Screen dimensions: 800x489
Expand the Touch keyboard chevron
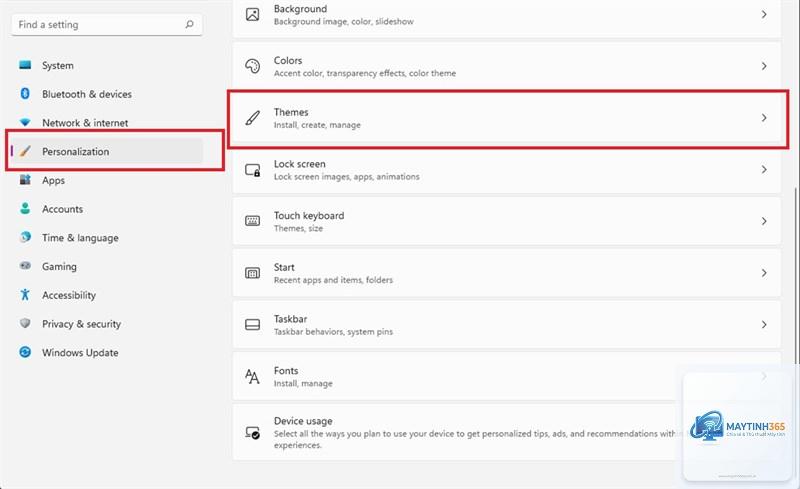click(x=764, y=221)
